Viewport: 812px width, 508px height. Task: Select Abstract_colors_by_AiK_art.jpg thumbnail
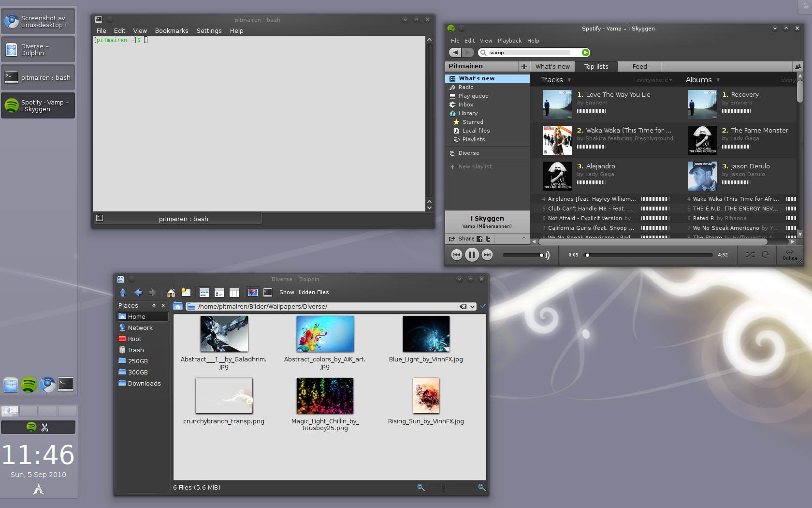pyautogui.click(x=325, y=334)
